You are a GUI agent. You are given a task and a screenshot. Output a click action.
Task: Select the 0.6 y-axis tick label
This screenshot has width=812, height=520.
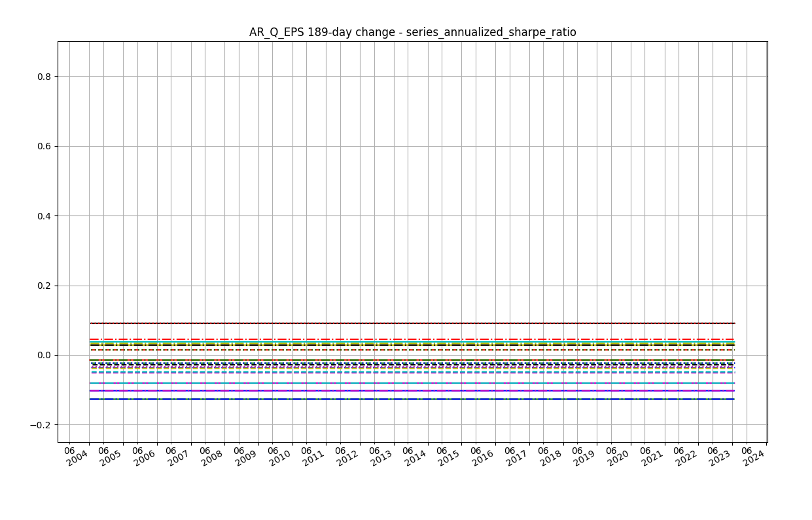point(45,146)
